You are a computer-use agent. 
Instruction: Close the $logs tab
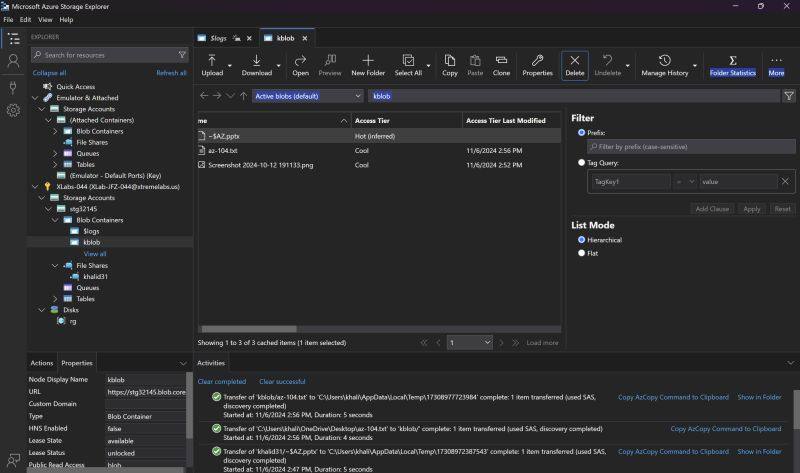(249, 38)
